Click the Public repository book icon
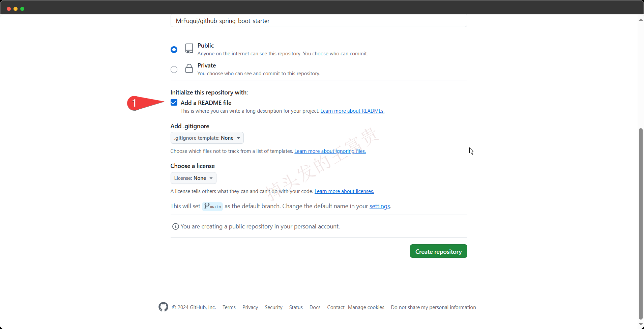This screenshot has height=329, width=644. tap(189, 48)
